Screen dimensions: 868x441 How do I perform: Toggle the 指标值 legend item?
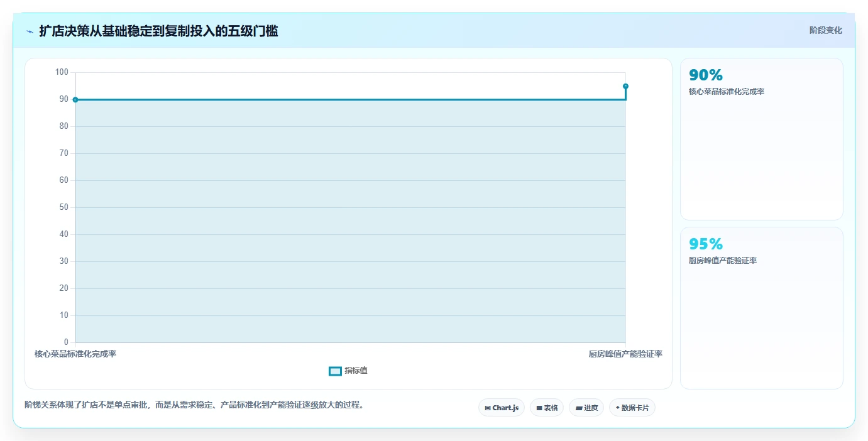[x=348, y=371]
